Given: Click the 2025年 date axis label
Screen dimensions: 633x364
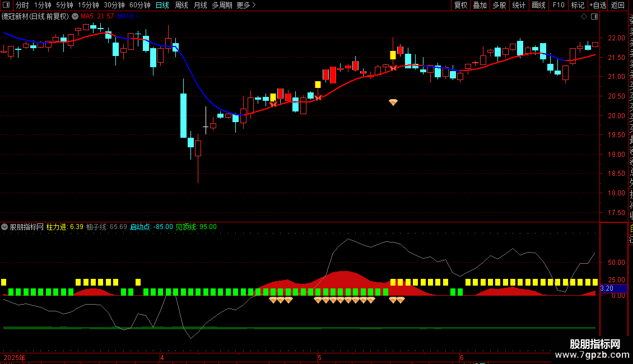Looking at the screenshot, I should pyautogui.click(x=15, y=357).
